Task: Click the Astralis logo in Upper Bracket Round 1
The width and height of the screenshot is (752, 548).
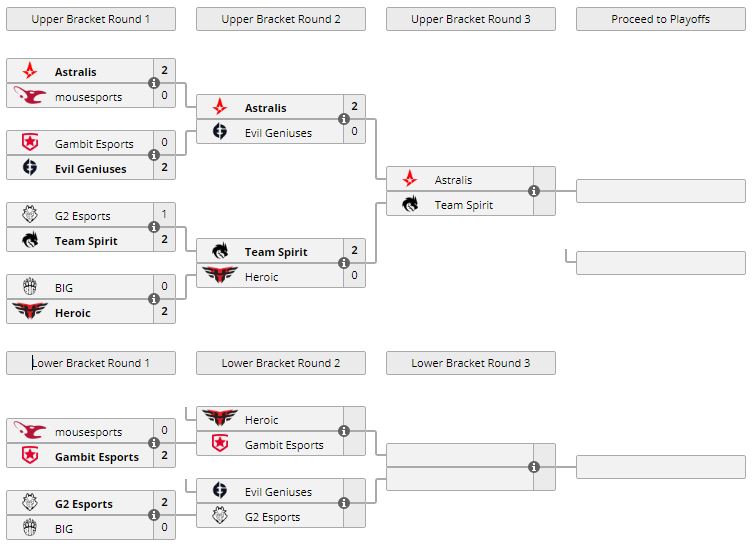Action: click(30, 71)
